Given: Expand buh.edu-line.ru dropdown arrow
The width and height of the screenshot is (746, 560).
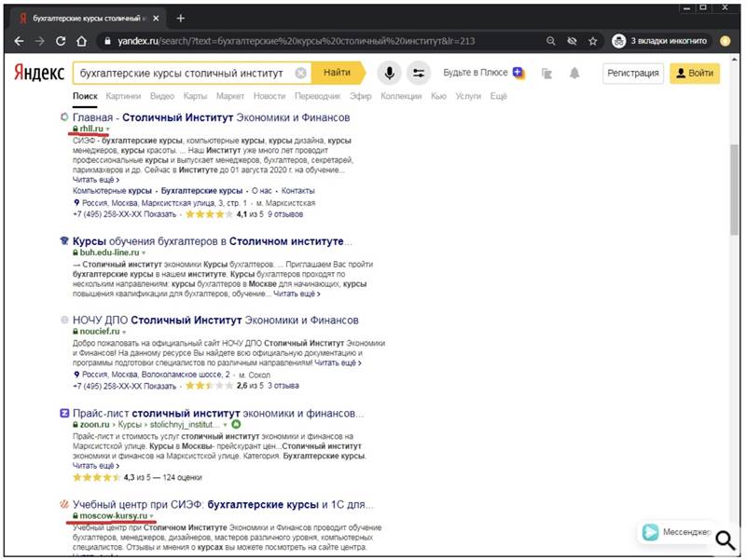Looking at the screenshot, I should [144, 253].
